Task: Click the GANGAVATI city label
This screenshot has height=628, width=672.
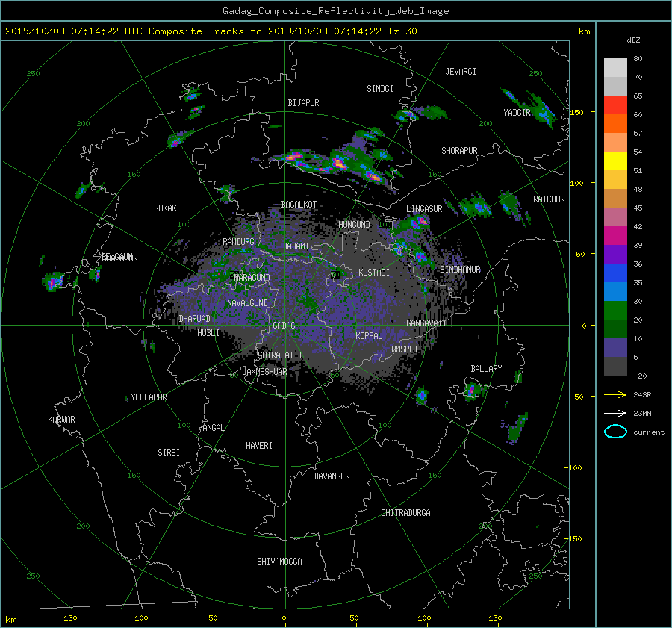Action: 426,323
